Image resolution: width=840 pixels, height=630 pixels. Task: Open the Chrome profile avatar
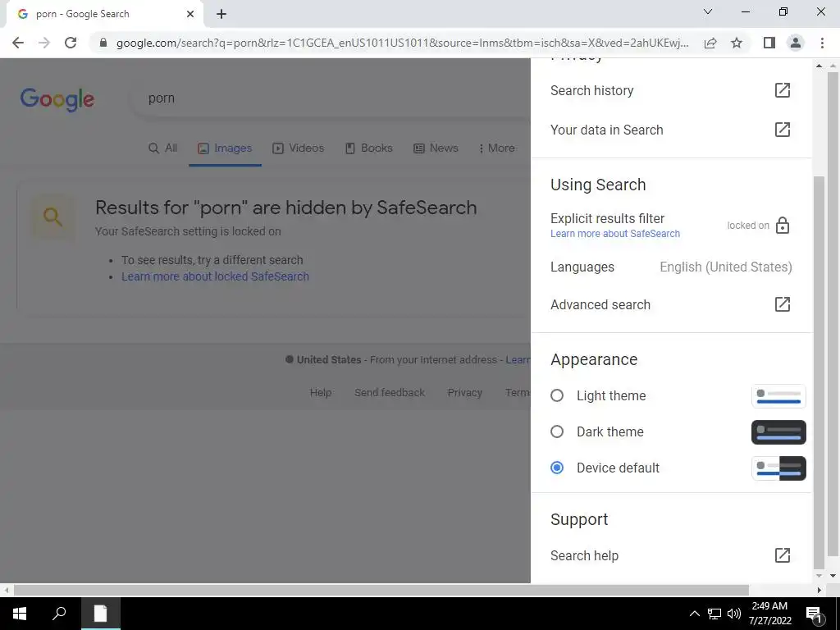pos(796,43)
